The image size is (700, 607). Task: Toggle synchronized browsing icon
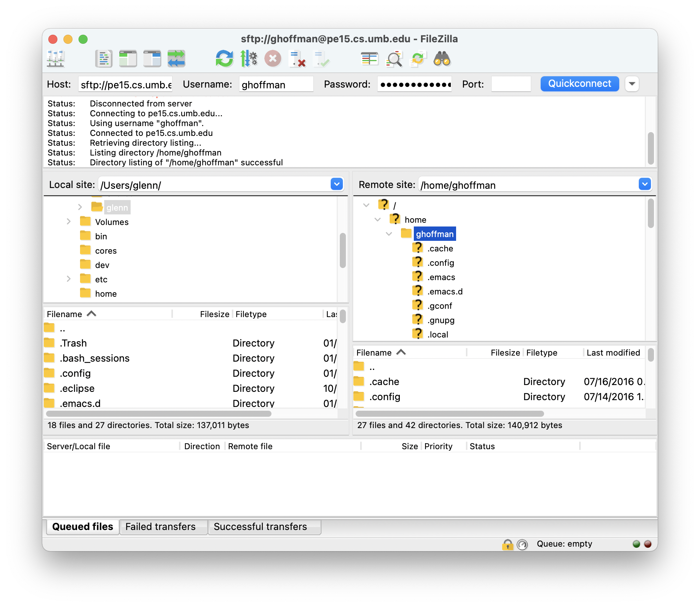click(x=418, y=59)
